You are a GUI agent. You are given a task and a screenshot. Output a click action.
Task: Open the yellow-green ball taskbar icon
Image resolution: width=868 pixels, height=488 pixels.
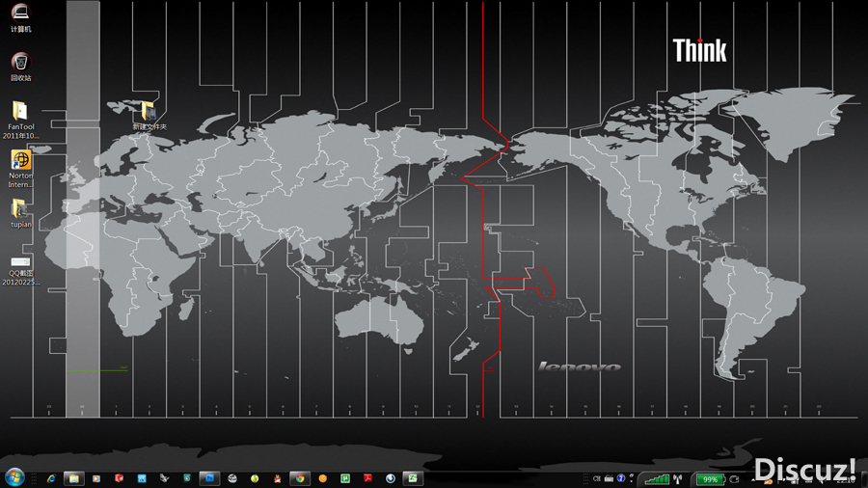pos(255,478)
